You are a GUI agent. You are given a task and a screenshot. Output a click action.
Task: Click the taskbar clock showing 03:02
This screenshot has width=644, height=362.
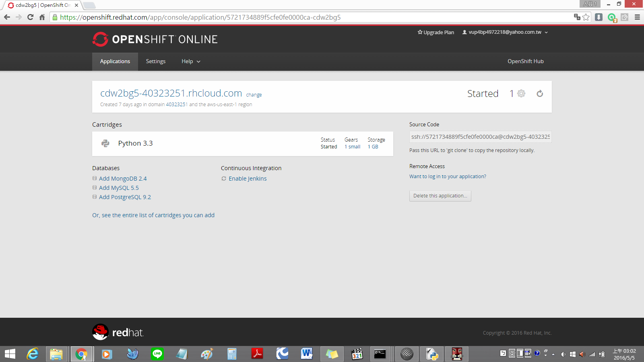pyautogui.click(x=624, y=354)
